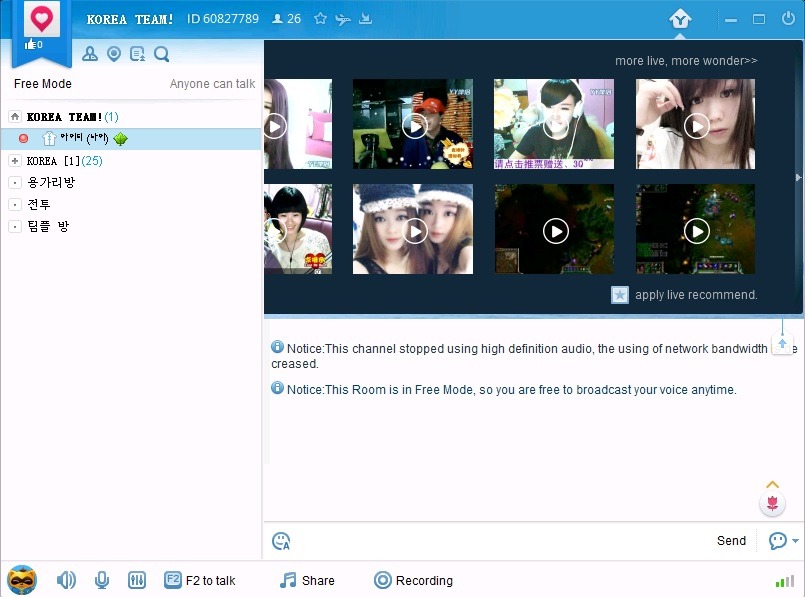
Task: Click the flower gift icon
Action: pyautogui.click(x=772, y=503)
